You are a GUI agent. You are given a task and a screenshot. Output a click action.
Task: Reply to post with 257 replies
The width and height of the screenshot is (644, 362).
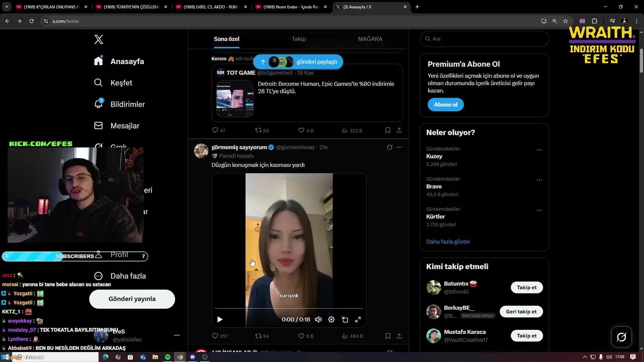tap(220, 336)
